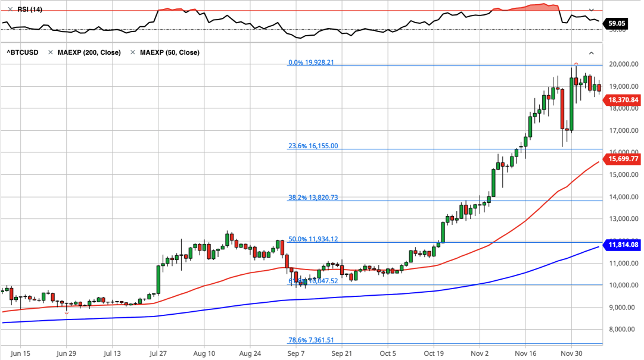Click the up chevron in the price panel
The image size is (644, 360).
pyautogui.click(x=592, y=53)
